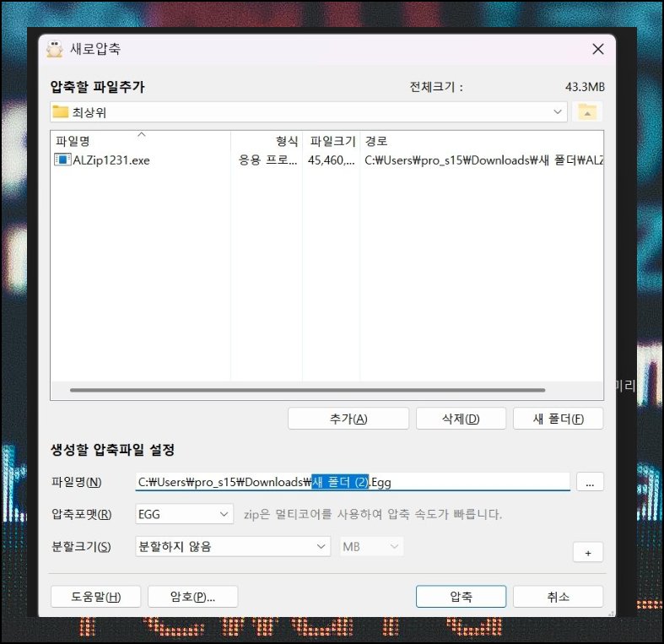This screenshot has width=664, height=644.
Task: Click the browse ... button next to filename
Action: (590, 482)
